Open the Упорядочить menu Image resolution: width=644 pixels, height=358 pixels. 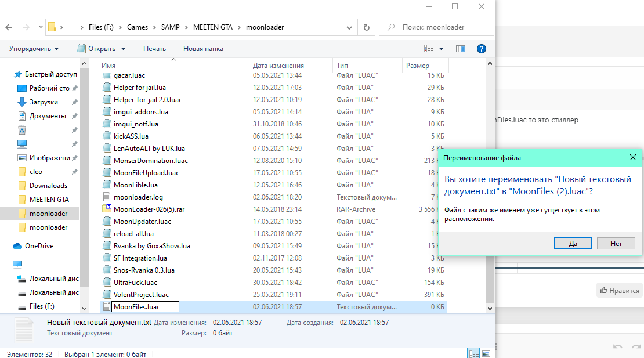tap(34, 48)
